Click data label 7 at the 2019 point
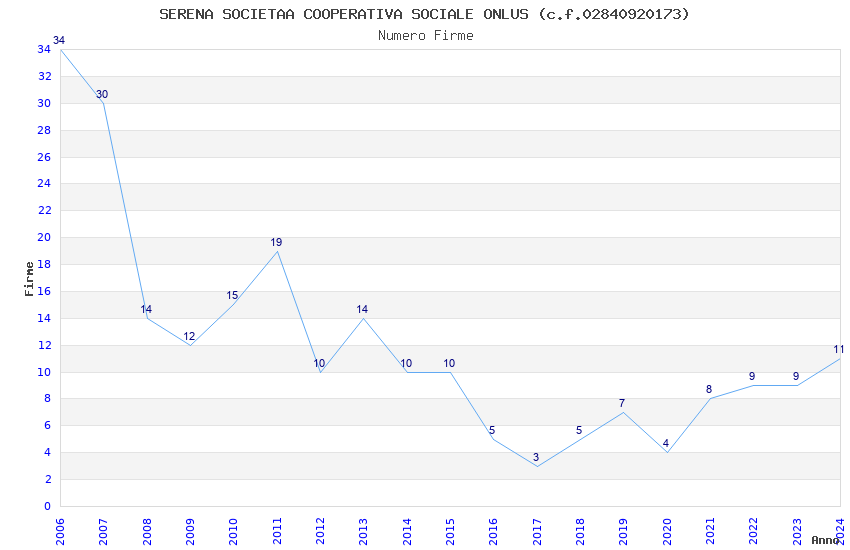The width and height of the screenshot is (850, 550). pyautogui.click(x=622, y=404)
